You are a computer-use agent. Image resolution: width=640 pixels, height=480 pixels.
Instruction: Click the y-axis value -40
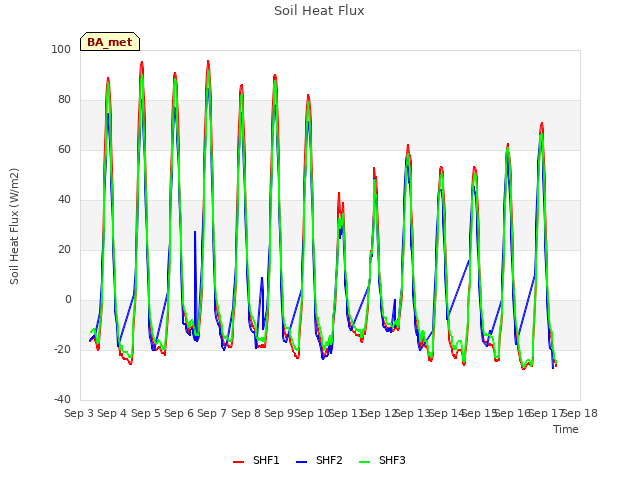pyautogui.click(x=62, y=400)
